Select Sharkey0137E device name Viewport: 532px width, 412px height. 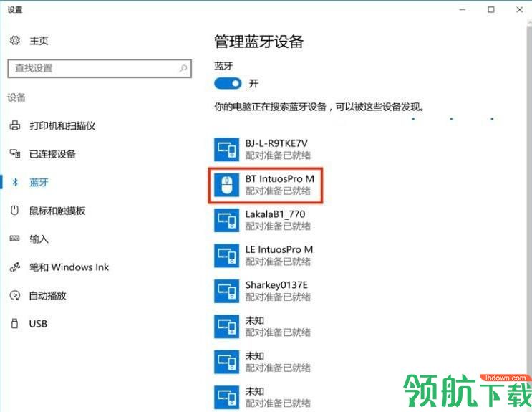pos(276,285)
